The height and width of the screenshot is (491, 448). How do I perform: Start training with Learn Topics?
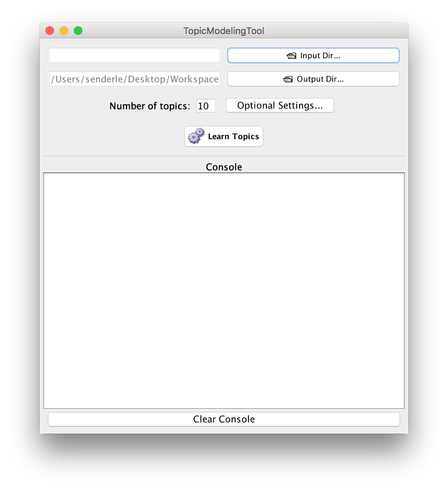point(224,136)
